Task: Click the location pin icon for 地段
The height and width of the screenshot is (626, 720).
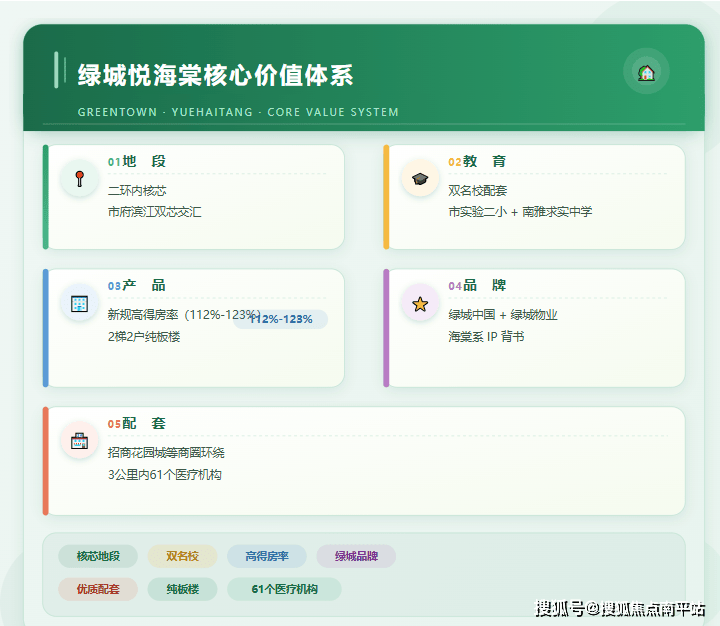Action: click(x=79, y=179)
